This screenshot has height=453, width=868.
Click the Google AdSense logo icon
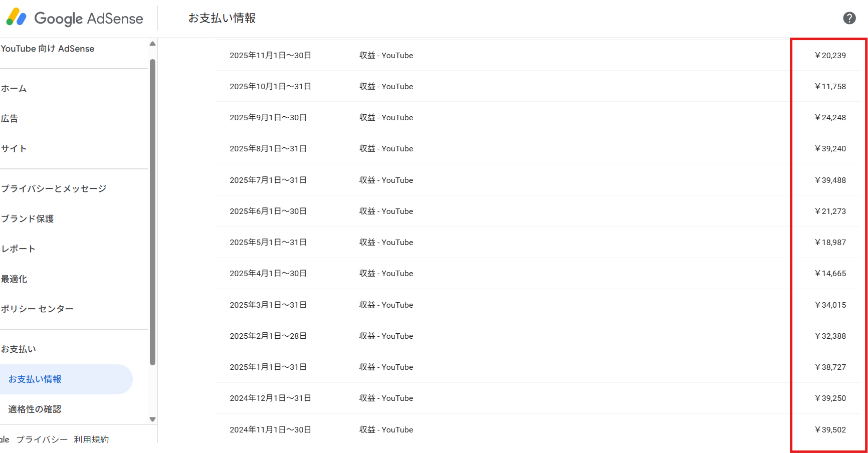point(16,18)
